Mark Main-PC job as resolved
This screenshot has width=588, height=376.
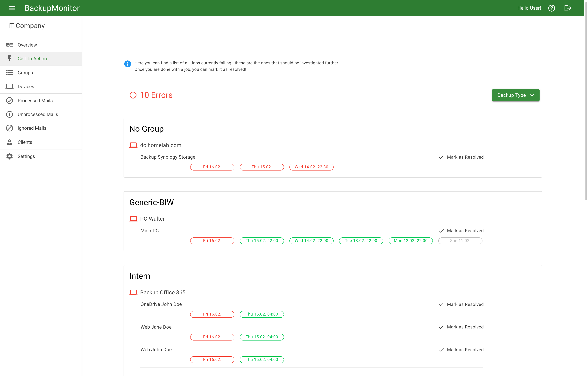coord(461,231)
